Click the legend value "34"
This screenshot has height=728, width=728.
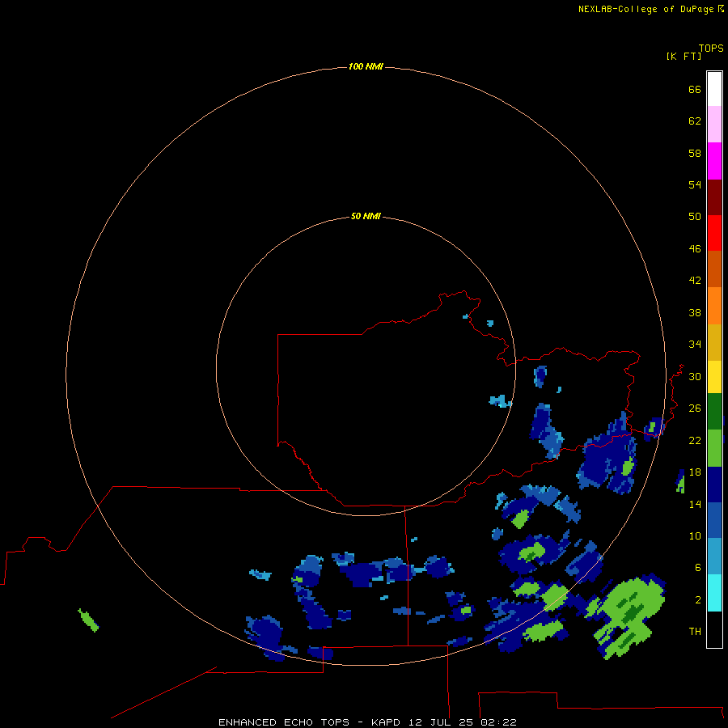[695, 345]
